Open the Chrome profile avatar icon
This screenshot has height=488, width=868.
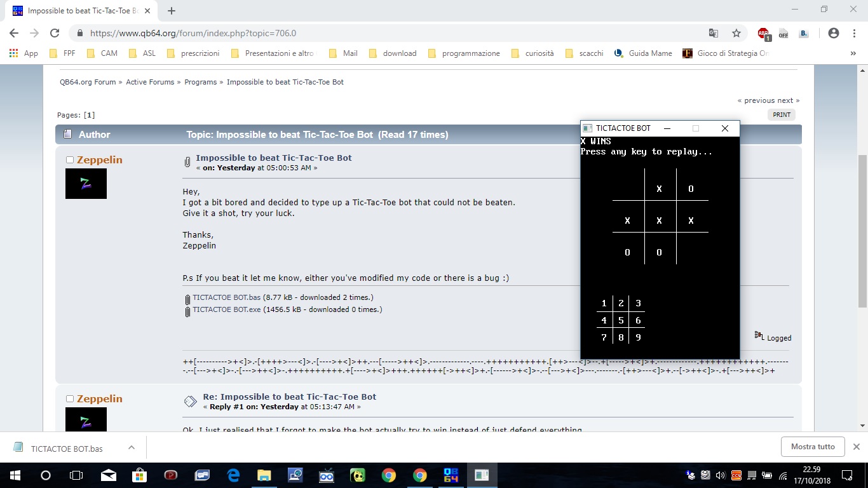pos(834,33)
